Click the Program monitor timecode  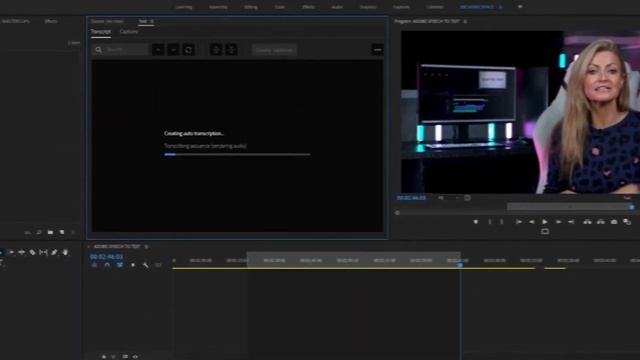[411, 198]
